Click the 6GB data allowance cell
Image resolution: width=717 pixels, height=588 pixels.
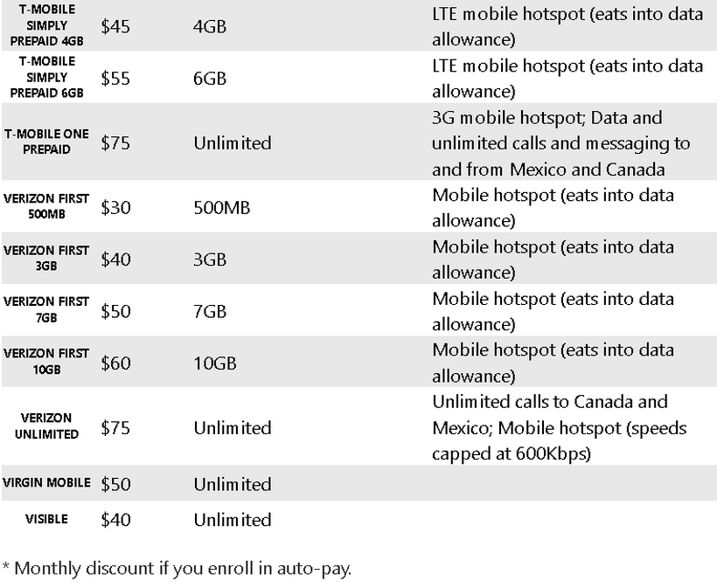[x=210, y=78]
